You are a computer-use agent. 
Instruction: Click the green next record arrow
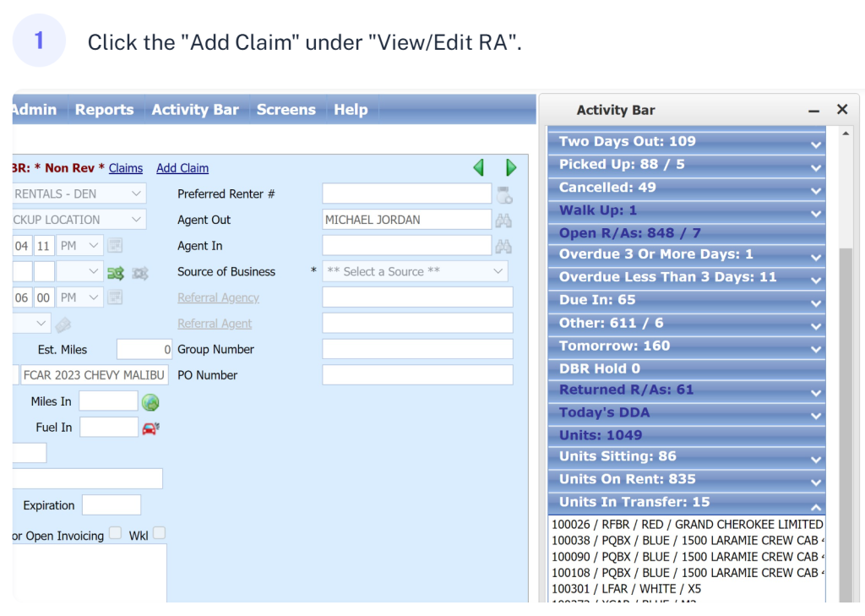click(x=510, y=168)
